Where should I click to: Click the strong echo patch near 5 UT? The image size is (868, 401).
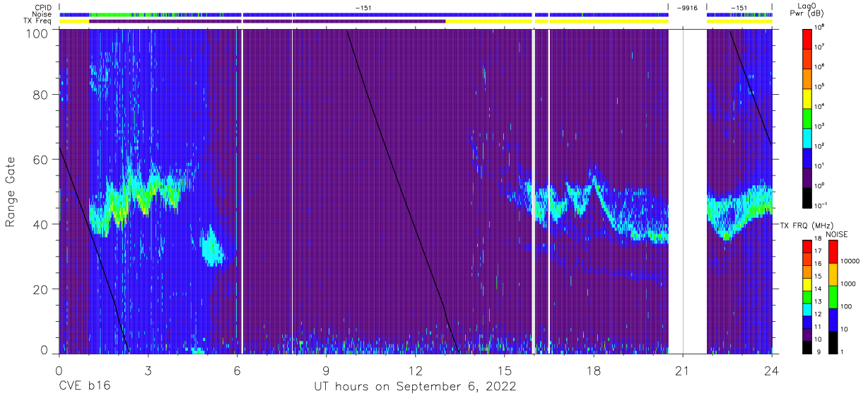tap(211, 247)
